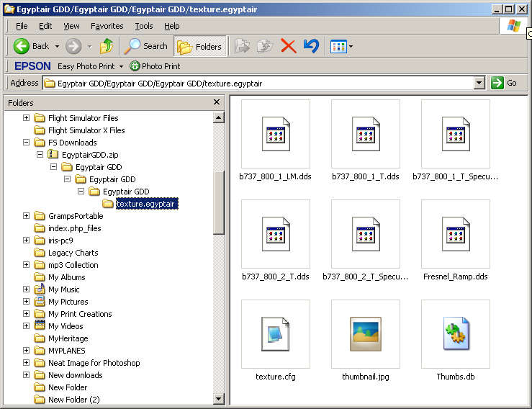Click the Up folder icon
The width and height of the screenshot is (532, 409).
tap(107, 46)
